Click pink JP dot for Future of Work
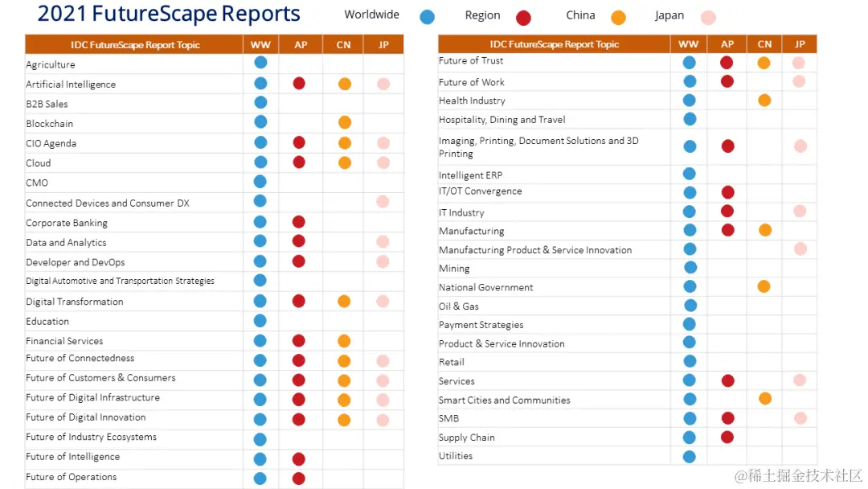The image size is (868, 489). click(x=799, y=81)
